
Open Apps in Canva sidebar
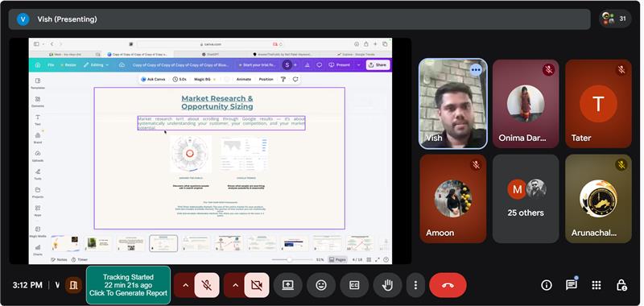pyautogui.click(x=38, y=210)
